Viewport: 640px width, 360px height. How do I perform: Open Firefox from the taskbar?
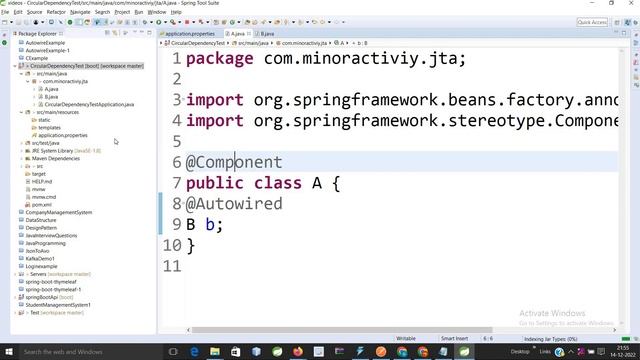pos(298,351)
